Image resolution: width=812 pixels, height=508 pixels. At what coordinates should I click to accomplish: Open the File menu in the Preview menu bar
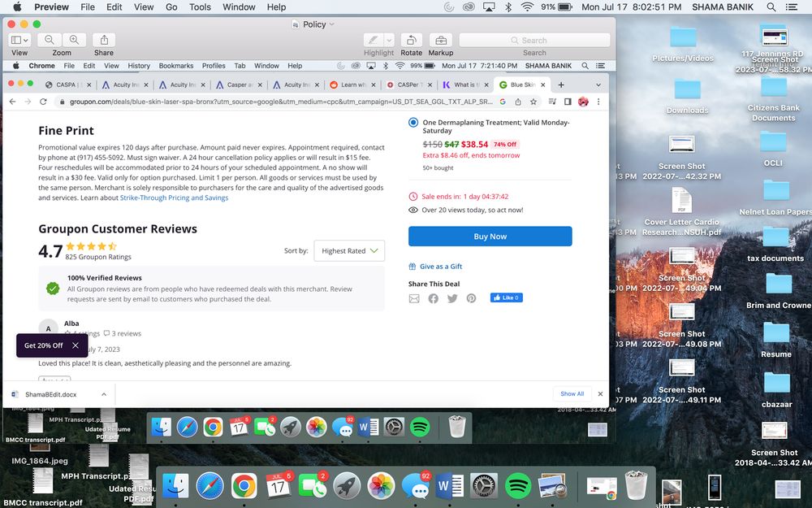click(x=88, y=7)
